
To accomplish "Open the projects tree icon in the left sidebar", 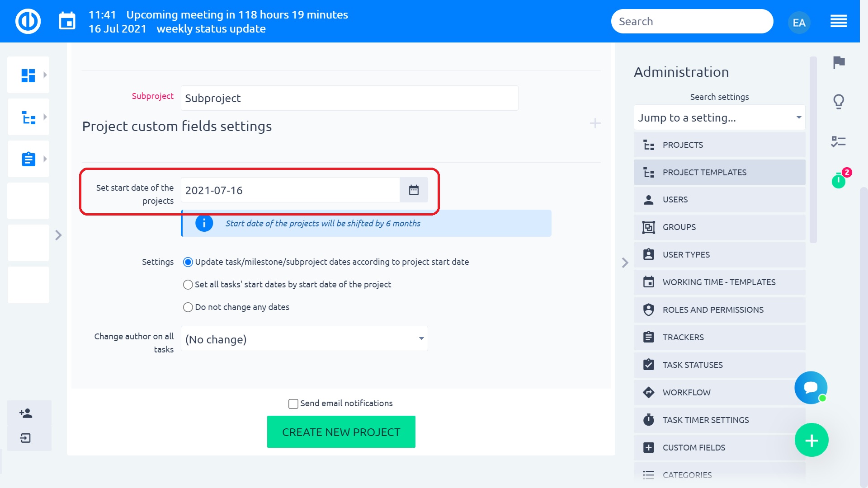I will 28,117.
